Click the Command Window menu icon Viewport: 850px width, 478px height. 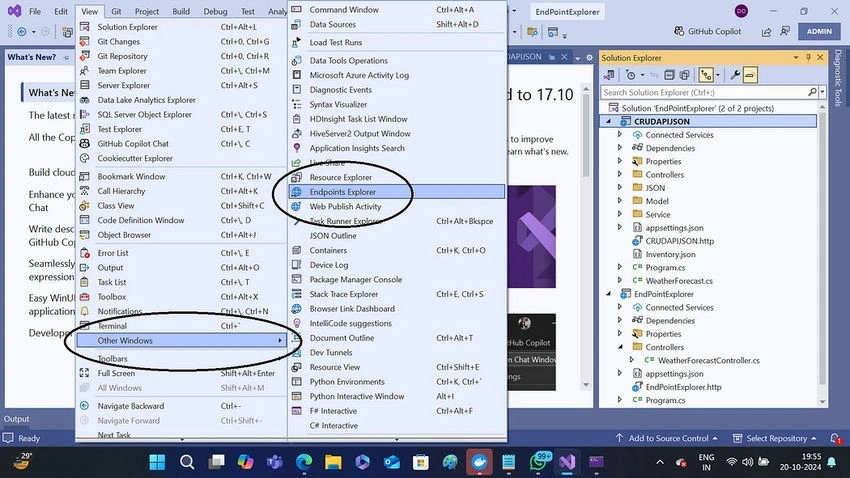point(297,10)
